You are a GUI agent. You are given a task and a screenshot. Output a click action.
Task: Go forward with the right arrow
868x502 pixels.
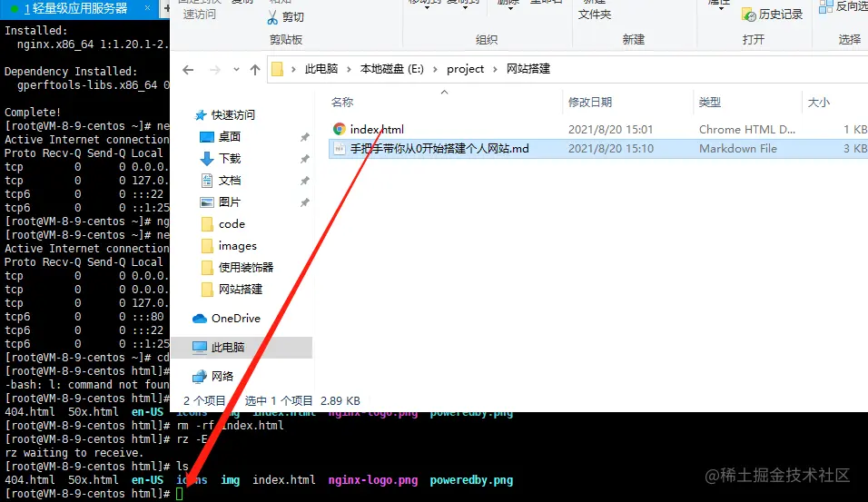[215, 70]
